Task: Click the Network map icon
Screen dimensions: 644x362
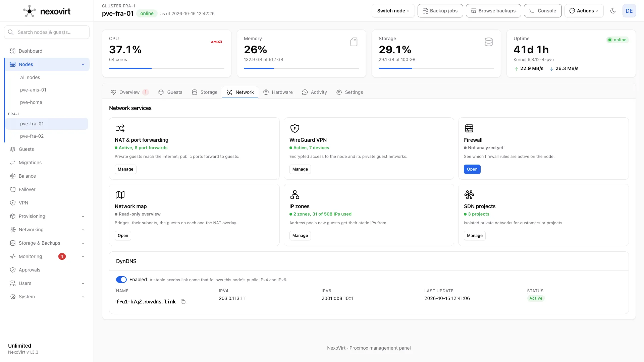Action: (x=120, y=195)
